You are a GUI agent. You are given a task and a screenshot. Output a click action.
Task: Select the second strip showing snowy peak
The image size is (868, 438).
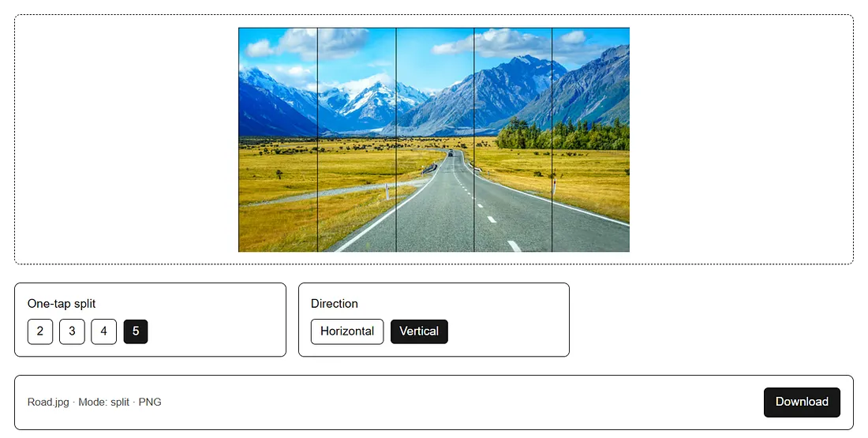point(357,140)
